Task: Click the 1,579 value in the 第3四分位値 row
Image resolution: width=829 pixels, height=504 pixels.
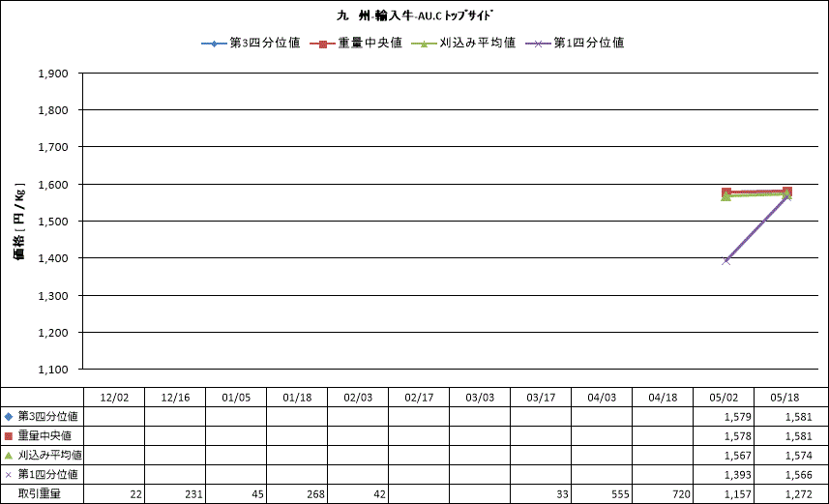Action: click(737, 417)
